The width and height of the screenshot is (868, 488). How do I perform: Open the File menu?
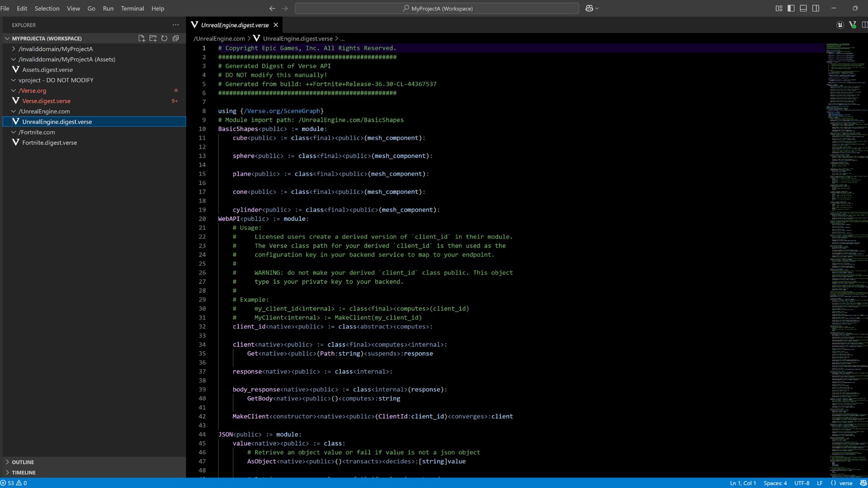point(5,8)
